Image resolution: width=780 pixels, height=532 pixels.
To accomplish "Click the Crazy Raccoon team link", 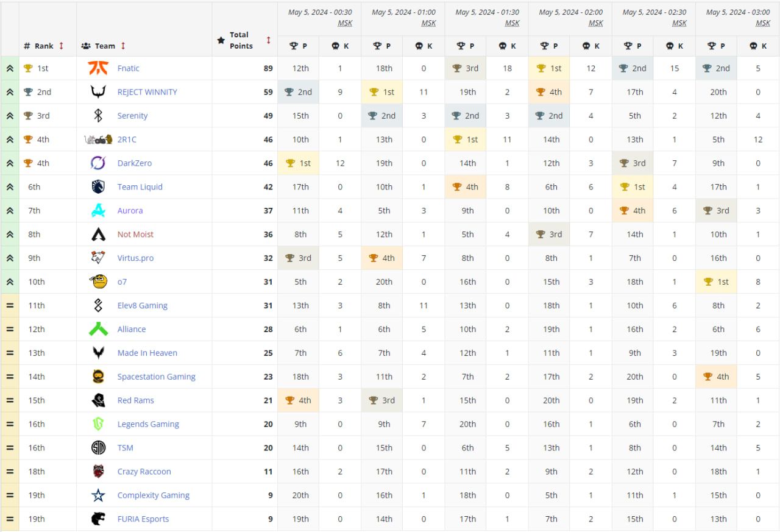I will [x=144, y=472].
